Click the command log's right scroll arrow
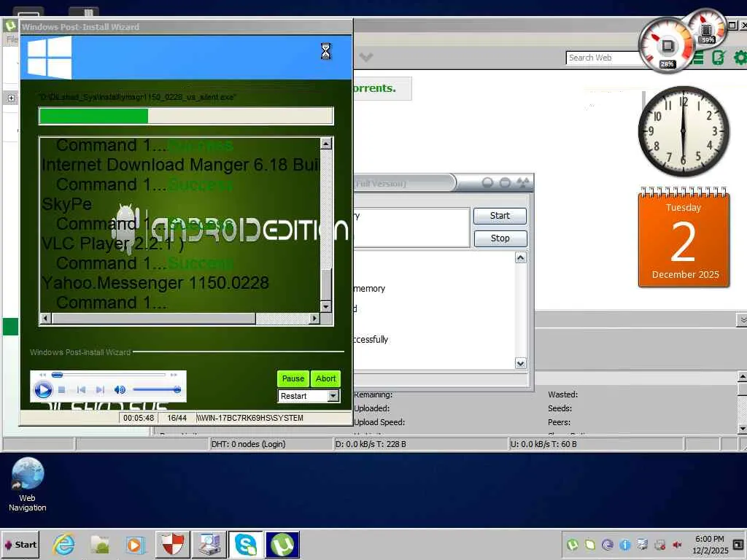The width and height of the screenshot is (747, 560). [314, 318]
